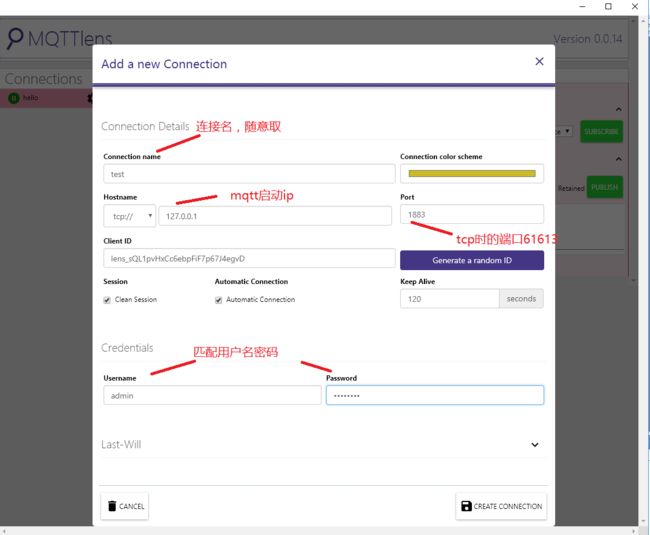Collapse the Publish panel chevron behind dialog
This screenshot has height=535, width=650.
pos(618,159)
